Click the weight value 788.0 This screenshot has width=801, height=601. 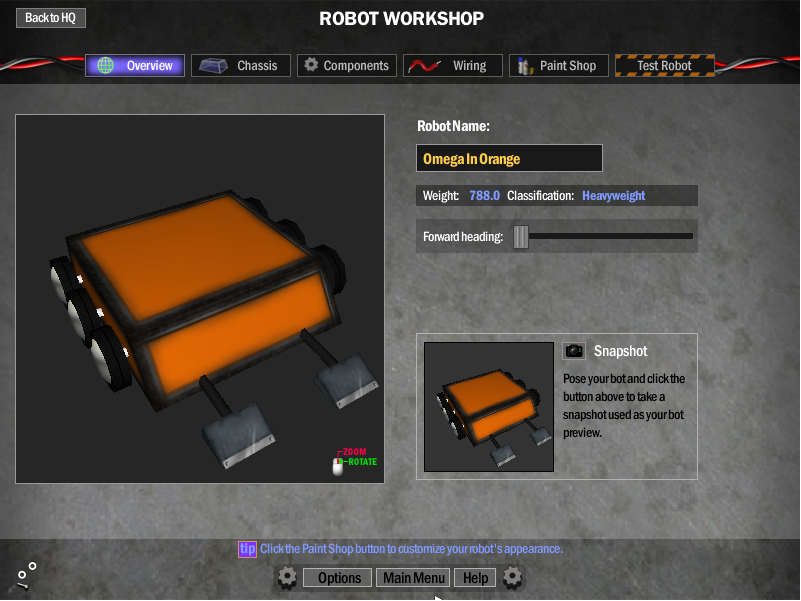point(484,196)
